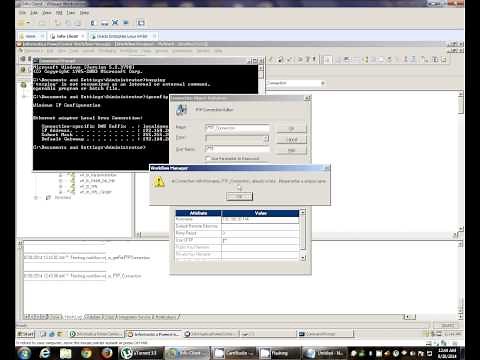Open the VMware Edit menu

34,13
